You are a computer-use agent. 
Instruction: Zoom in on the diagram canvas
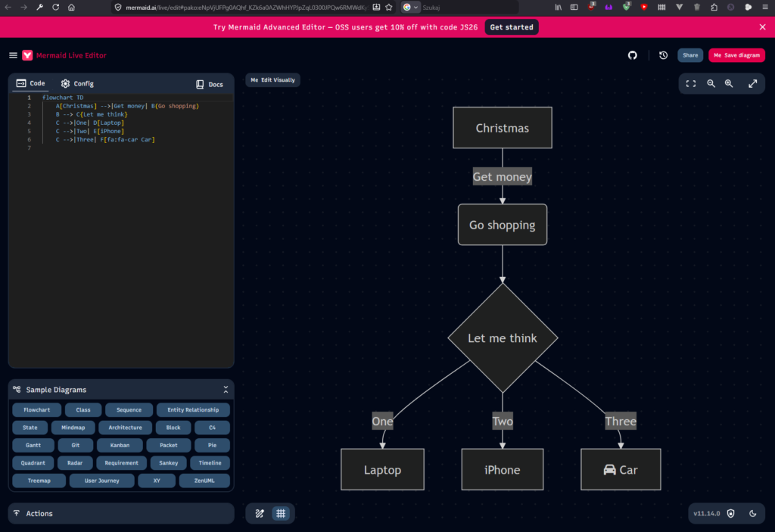(729, 84)
